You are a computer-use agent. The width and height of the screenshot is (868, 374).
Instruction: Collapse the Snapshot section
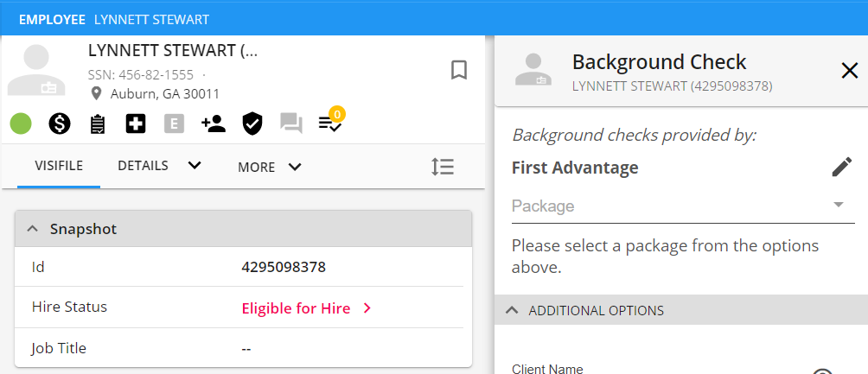click(x=33, y=229)
